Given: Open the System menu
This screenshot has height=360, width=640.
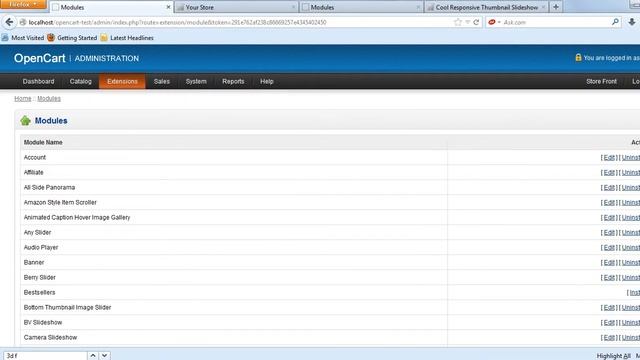Looking at the screenshot, I should pos(196,81).
